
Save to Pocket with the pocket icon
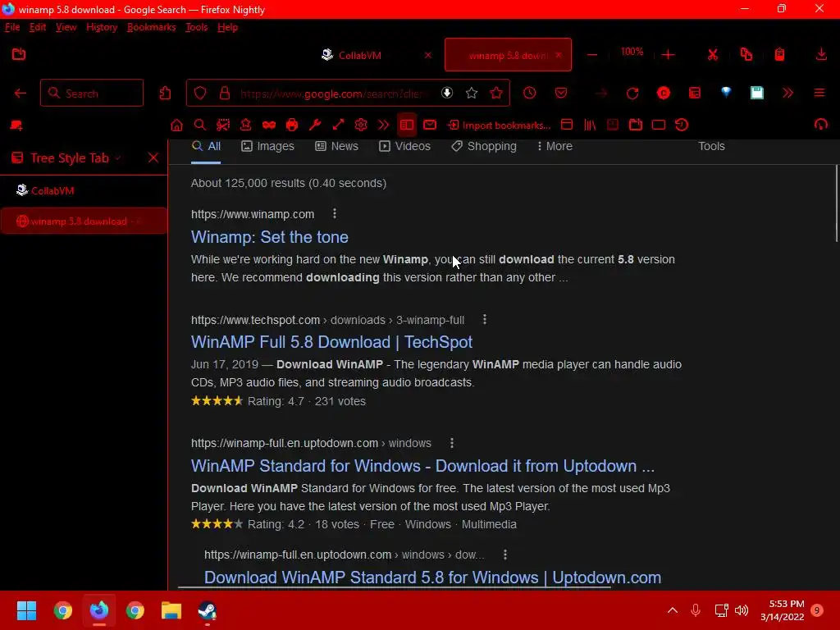(561, 94)
